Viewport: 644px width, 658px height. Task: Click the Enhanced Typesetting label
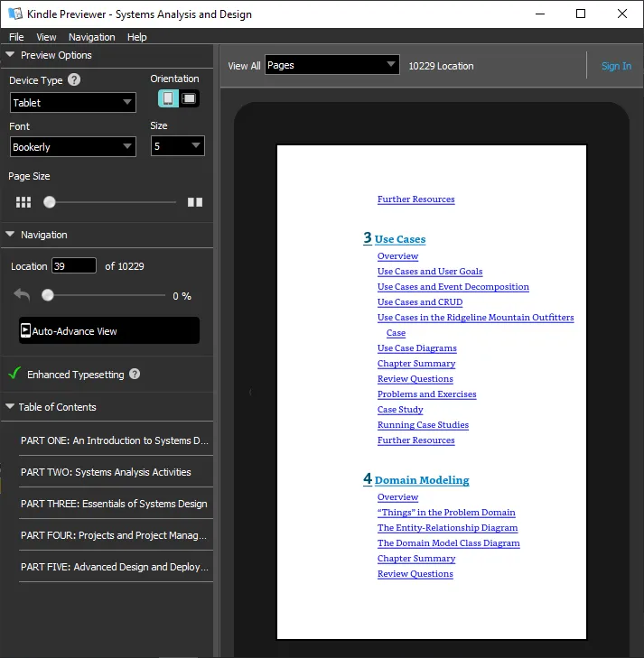pyautogui.click(x=76, y=375)
